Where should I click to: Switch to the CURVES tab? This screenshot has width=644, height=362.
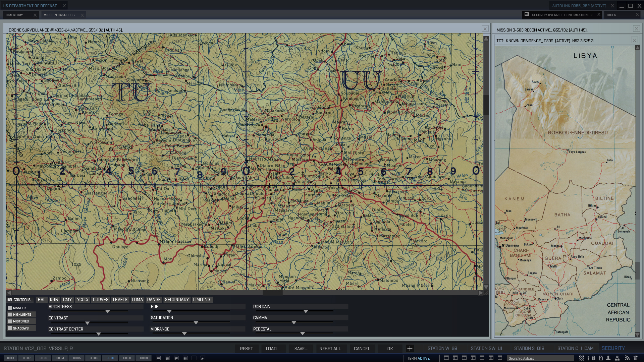(100, 300)
